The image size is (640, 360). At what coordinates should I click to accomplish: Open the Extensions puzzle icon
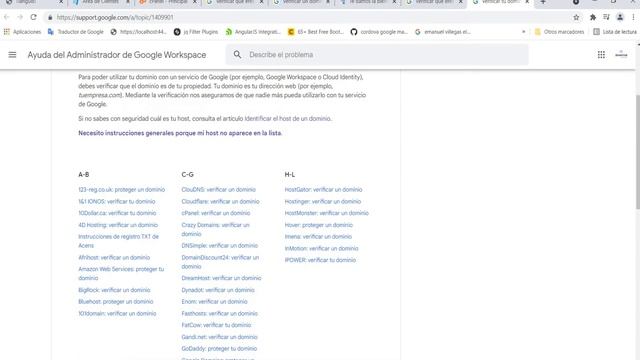pyautogui.click(x=593, y=17)
